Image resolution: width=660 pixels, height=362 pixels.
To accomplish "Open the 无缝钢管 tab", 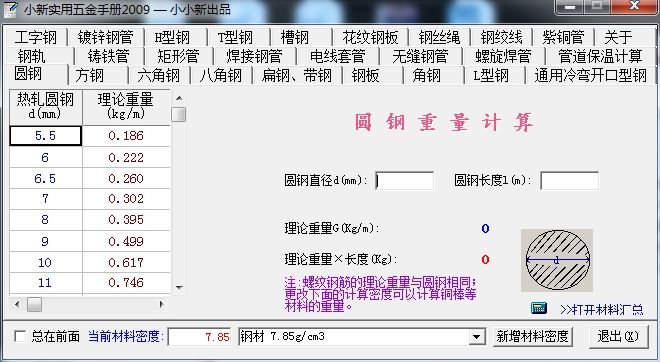I will tap(420, 56).
